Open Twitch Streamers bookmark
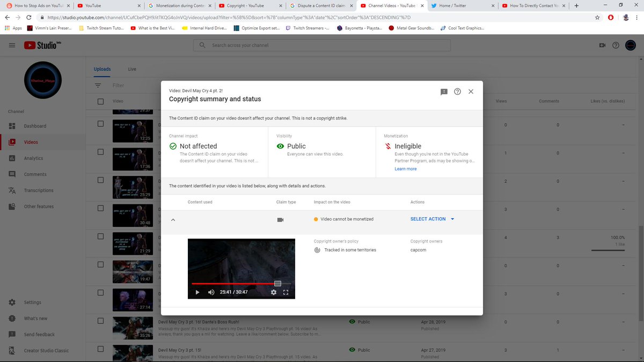This screenshot has width=644, height=362. tap(308, 28)
